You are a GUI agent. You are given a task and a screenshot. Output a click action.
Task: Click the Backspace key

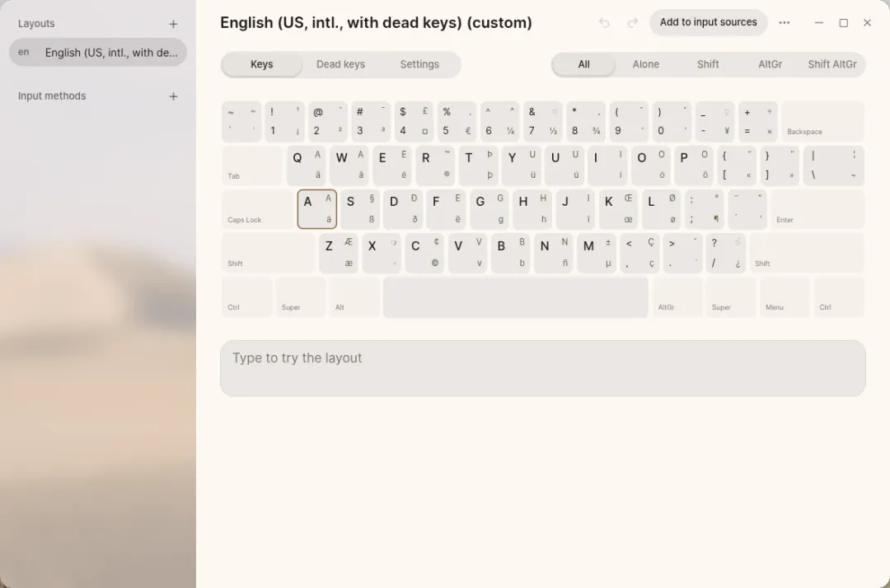(823, 121)
